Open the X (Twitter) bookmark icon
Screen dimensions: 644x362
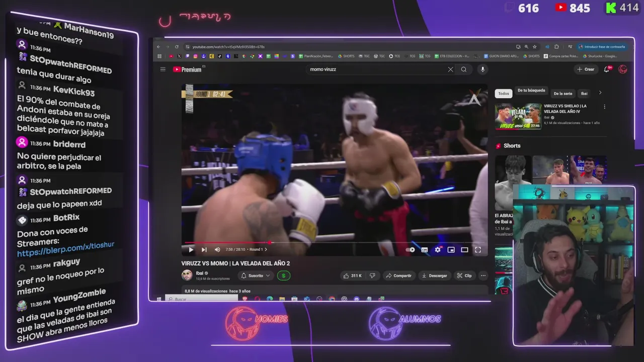tap(179, 56)
